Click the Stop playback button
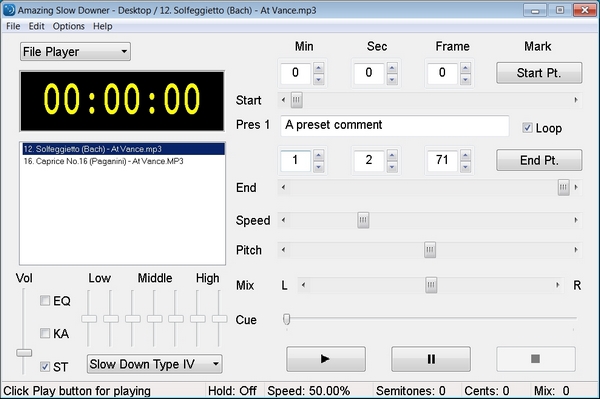The image size is (600, 399). pos(536,359)
